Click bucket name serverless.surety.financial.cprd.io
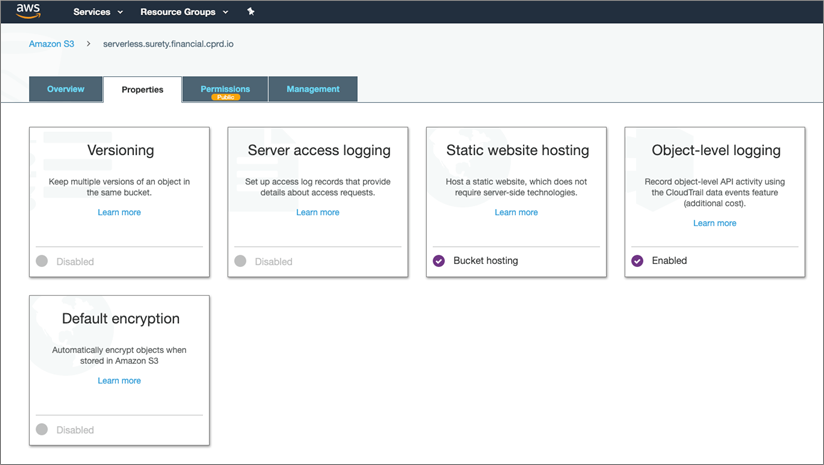The width and height of the screenshot is (824, 465). coord(168,44)
